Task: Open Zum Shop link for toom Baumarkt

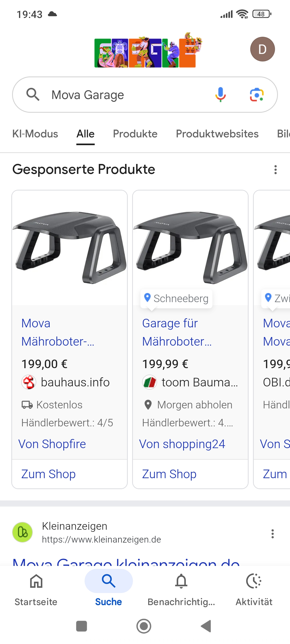Action: (x=169, y=474)
